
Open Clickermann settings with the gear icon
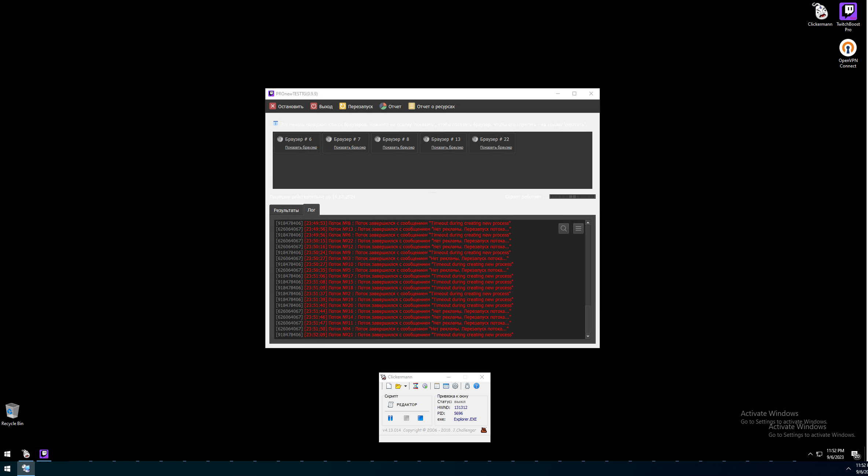(x=455, y=386)
